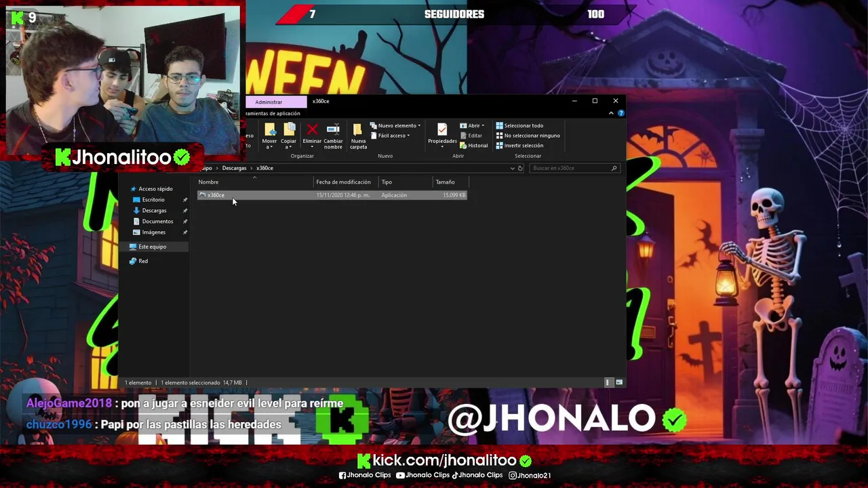
Task: Click the pin icon beside Documentos
Action: pyautogui.click(x=184, y=222)
